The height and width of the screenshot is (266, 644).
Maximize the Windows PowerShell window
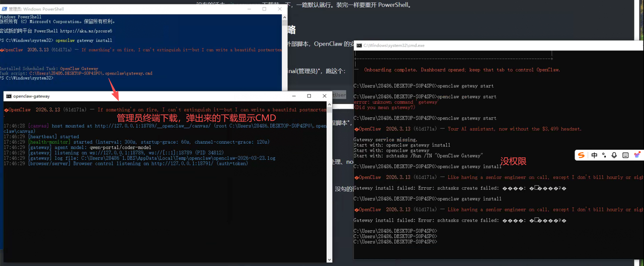(264, 9)
